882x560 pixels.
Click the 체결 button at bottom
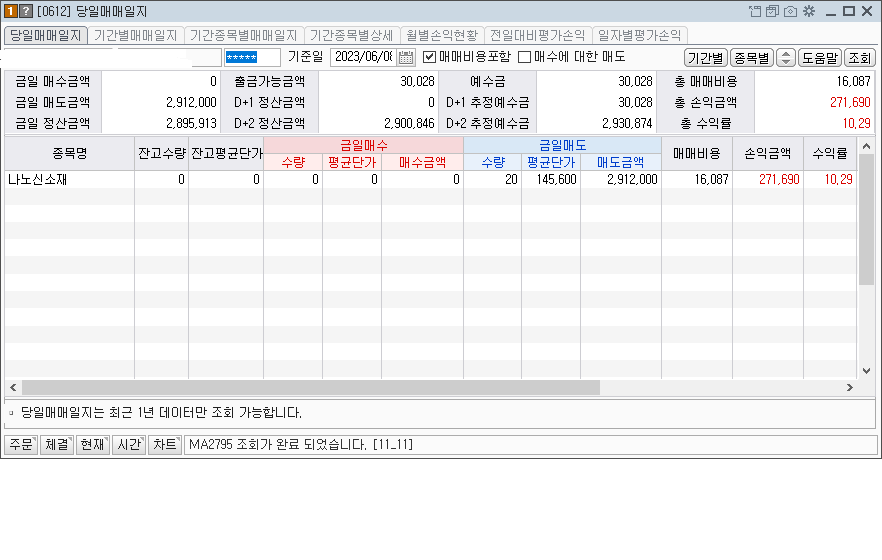[57, 445]
